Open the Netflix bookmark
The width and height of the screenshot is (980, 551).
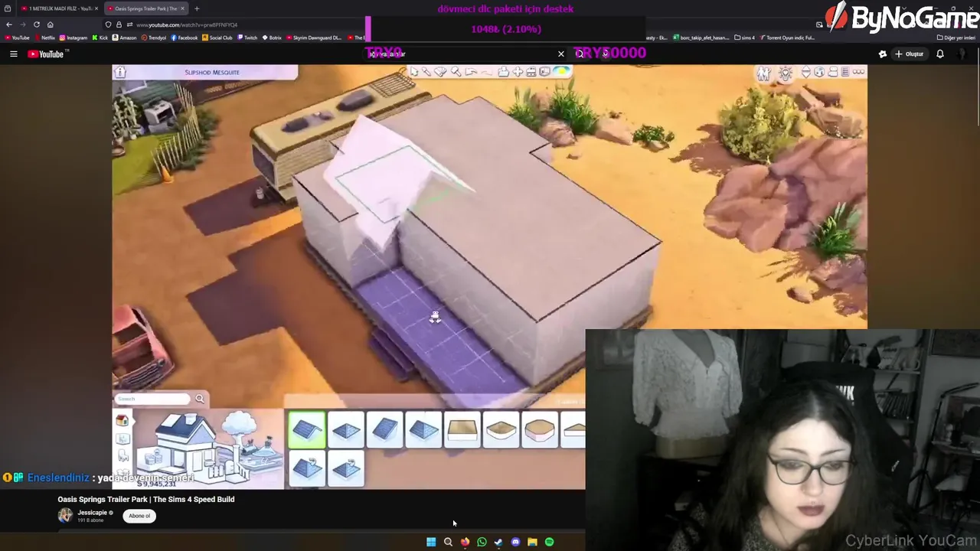click(x=45, y=37)
